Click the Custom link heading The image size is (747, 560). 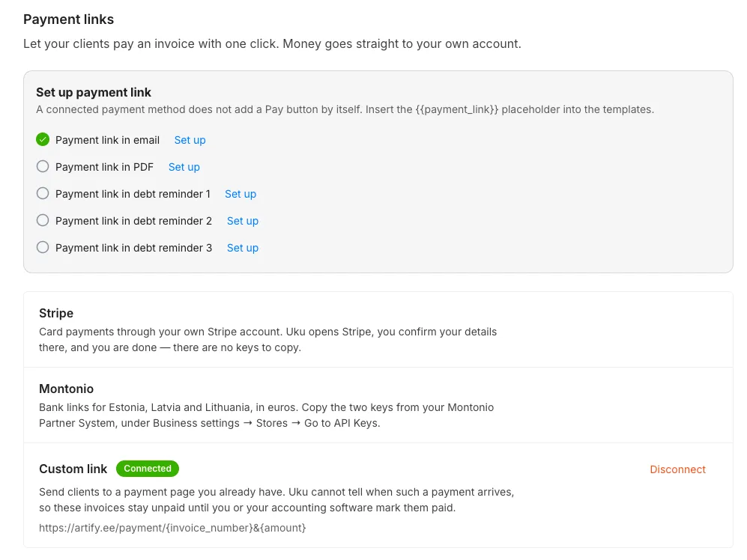(73, 469)
